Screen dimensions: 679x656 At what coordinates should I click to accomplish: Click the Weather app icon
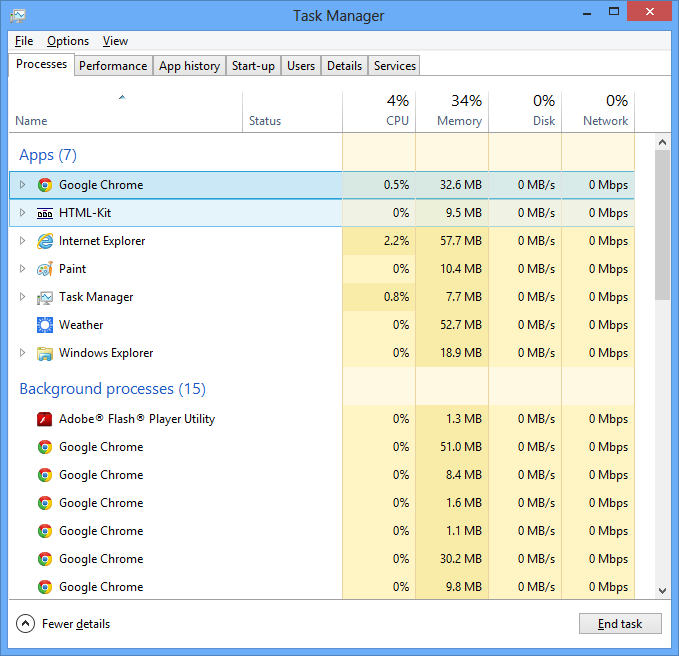pos(45,325)
